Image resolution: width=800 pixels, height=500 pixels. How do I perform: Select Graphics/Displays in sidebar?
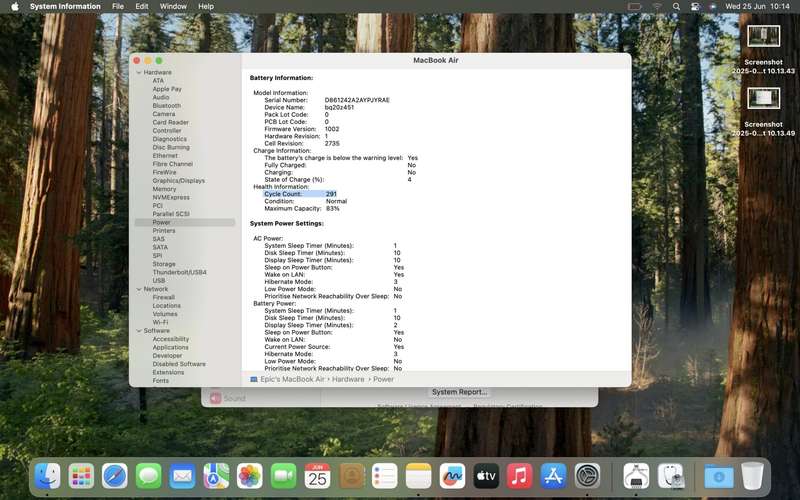(x=179, y=181)
